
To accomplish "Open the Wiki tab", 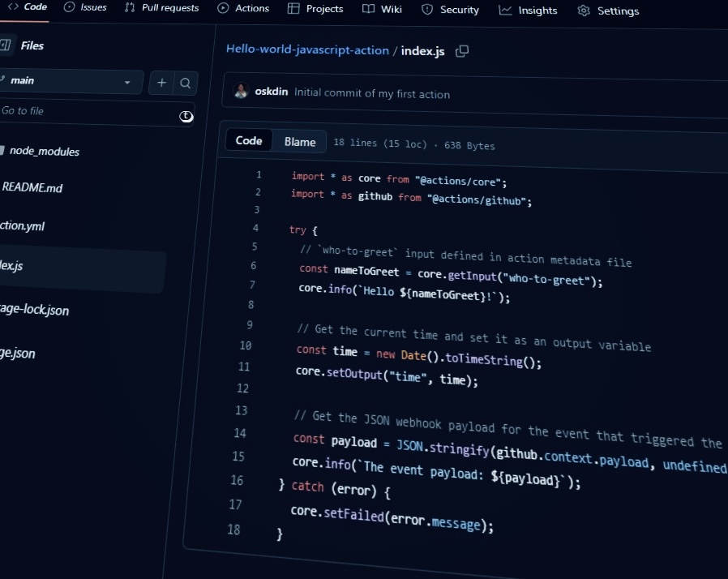I will pos(382,9).
